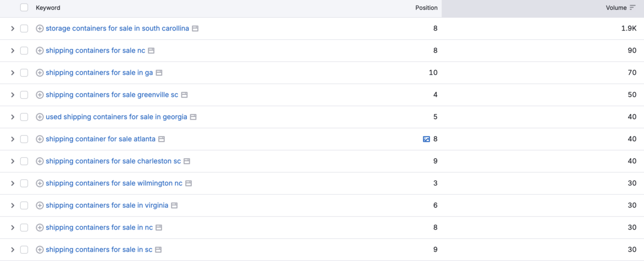644x261 pixels.
Task: Open shipping containers for sale greenville sc link
Action: point(112,95)
